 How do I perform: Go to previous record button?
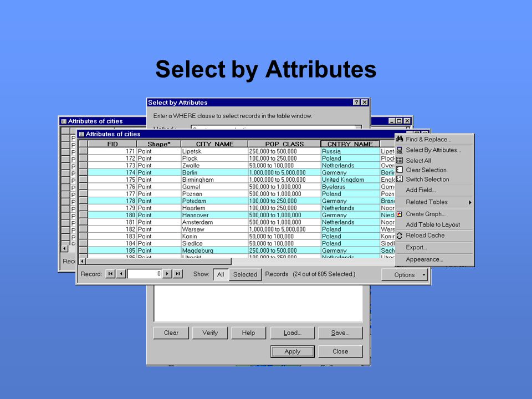point(121,274)
